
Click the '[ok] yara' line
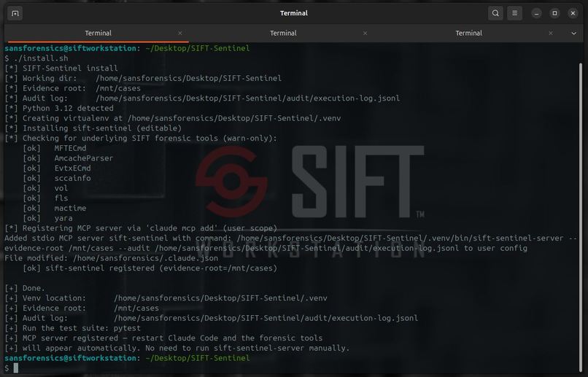(47, 218)
